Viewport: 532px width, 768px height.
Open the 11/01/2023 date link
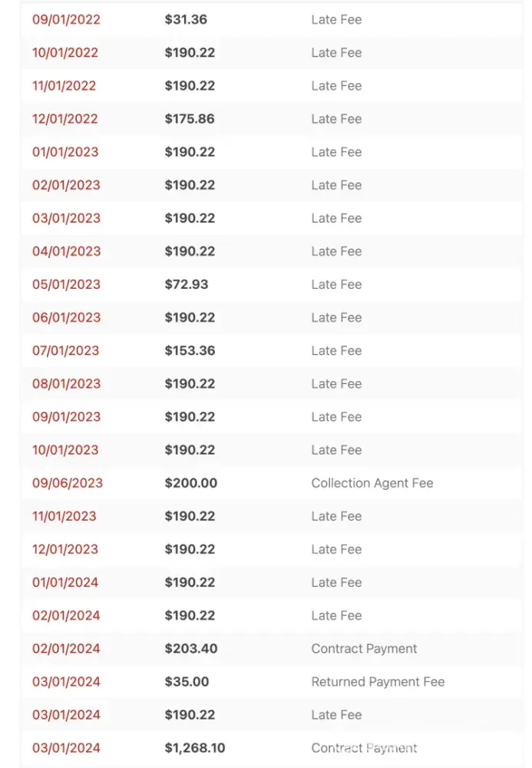64,516
